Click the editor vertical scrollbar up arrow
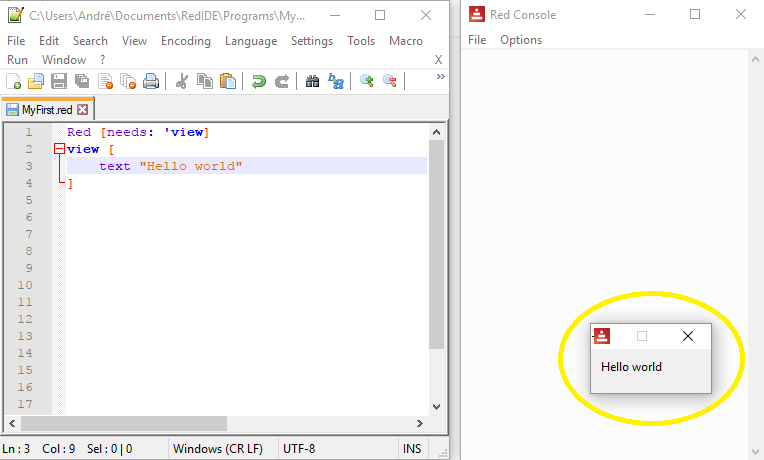 [x=436, y=132]
